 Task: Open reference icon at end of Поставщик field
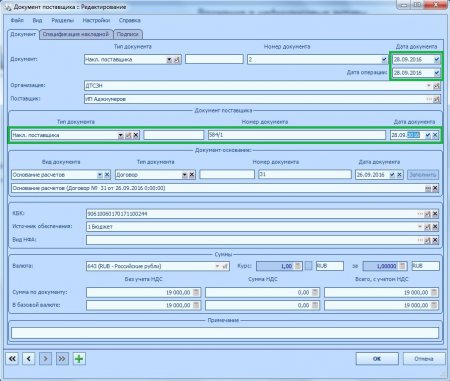coord(436,99)
